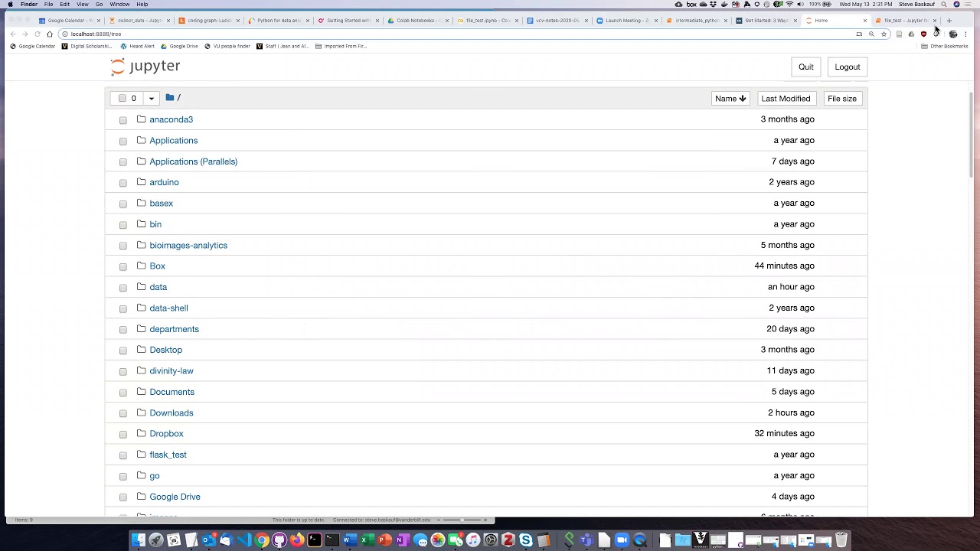Open the Edit menu
980x551 pixels.
point(65,4)
